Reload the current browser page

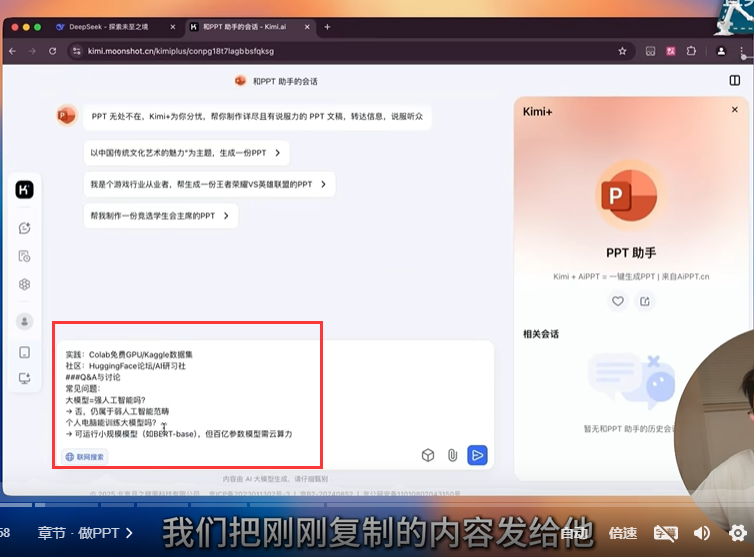[x=52, y=51]
